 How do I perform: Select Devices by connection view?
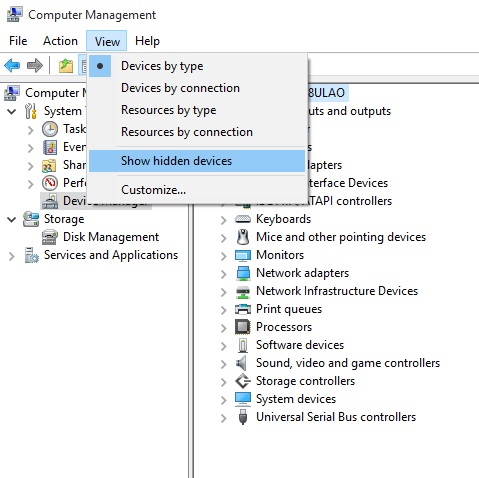[x=197, y=88]
